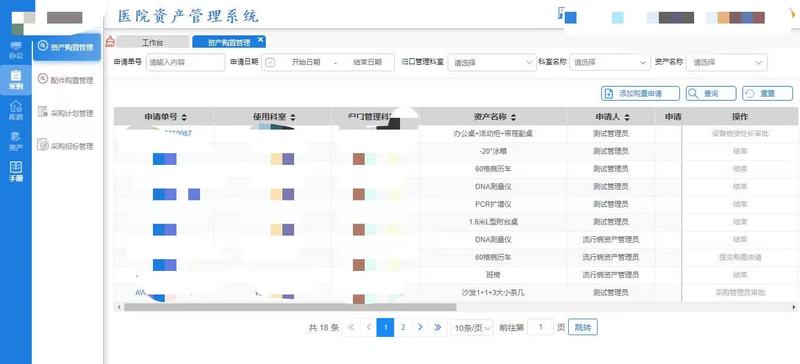Select page 1 in the pagination
Screen dimensions: 800x364
(385, 327)
